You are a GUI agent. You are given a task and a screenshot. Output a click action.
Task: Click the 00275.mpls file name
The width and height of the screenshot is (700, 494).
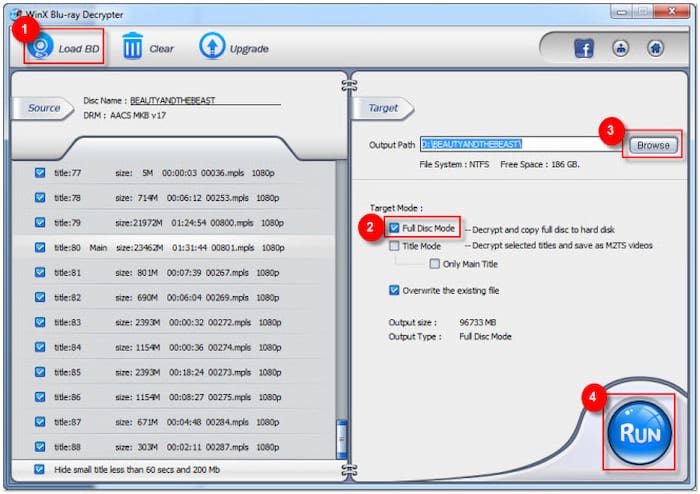229,397
